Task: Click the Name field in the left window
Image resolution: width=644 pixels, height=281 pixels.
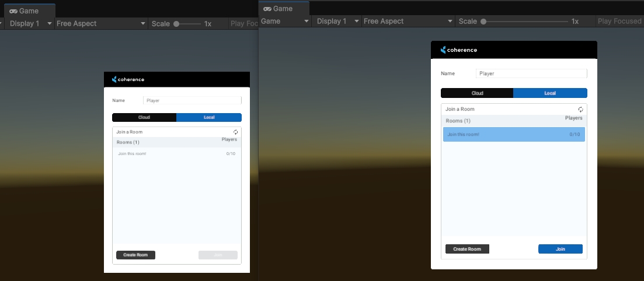Action: pos(192,101)
